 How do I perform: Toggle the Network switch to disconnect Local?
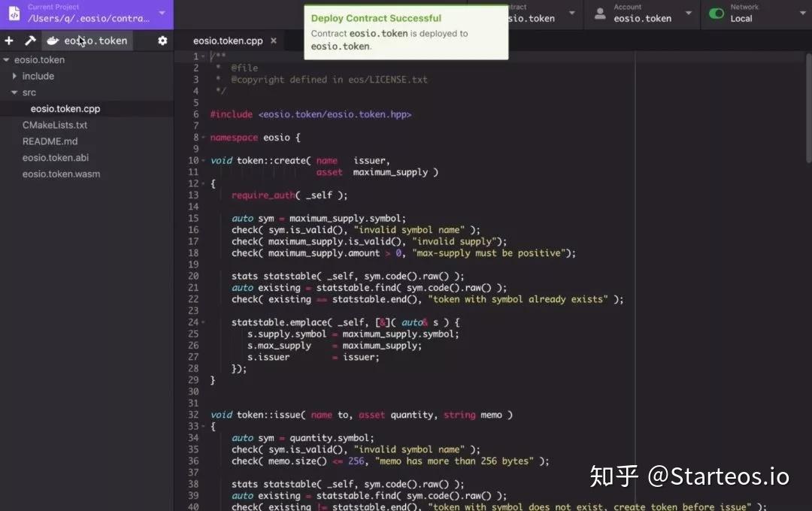(x=715, y=13)
